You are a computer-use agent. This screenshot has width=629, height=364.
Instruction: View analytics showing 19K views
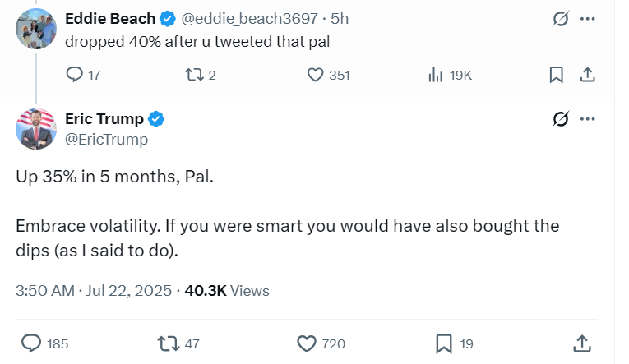tap(435, 75)
